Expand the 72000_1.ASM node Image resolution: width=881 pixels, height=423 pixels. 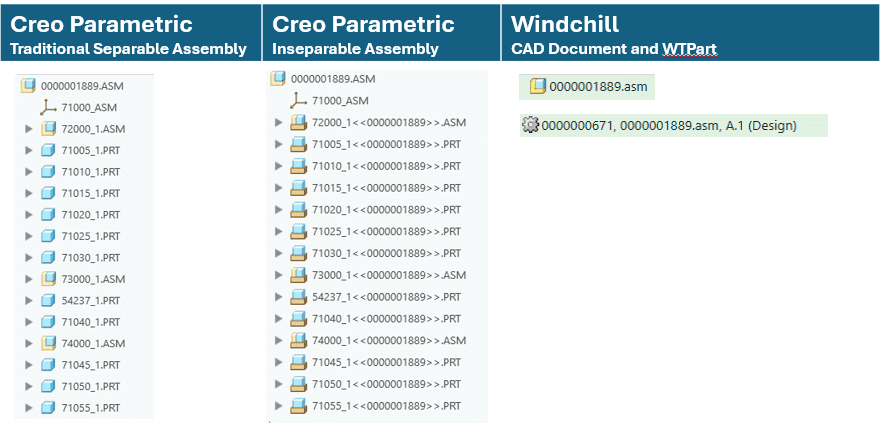[x=29, y=129]
